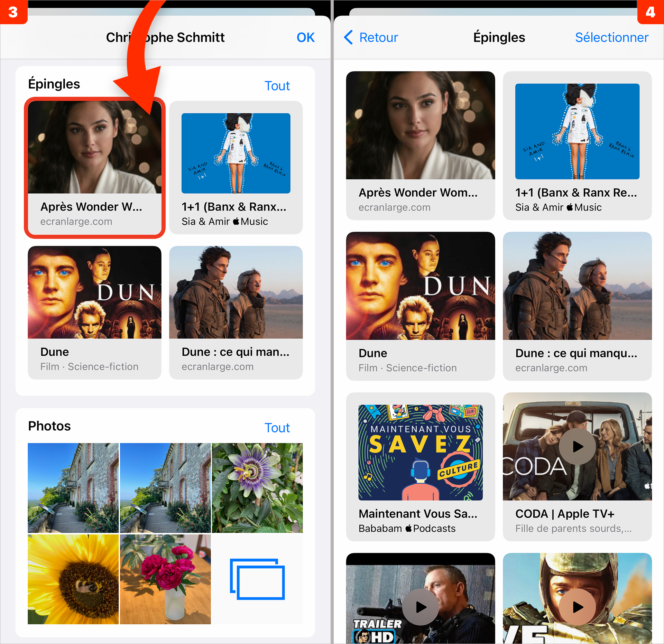Open the pink peonies vase photo
The image size is (664, 644).
point(165,579)
